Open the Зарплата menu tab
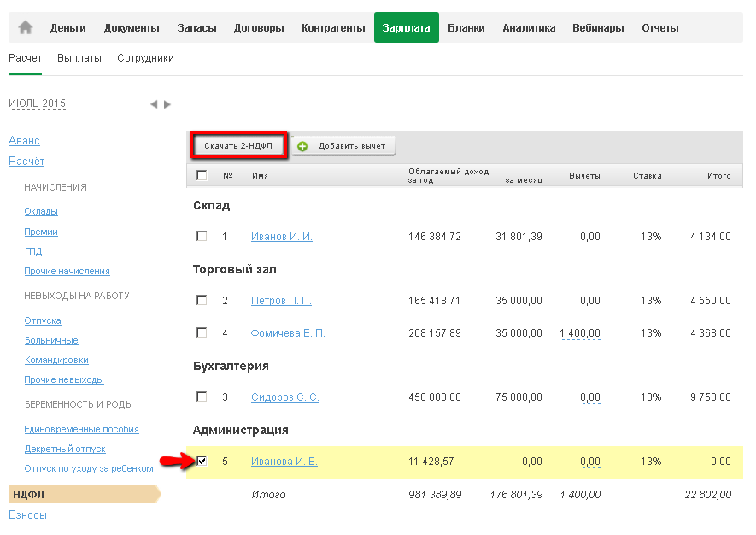The width and height of the screenshot is (756, 535). 406,28
